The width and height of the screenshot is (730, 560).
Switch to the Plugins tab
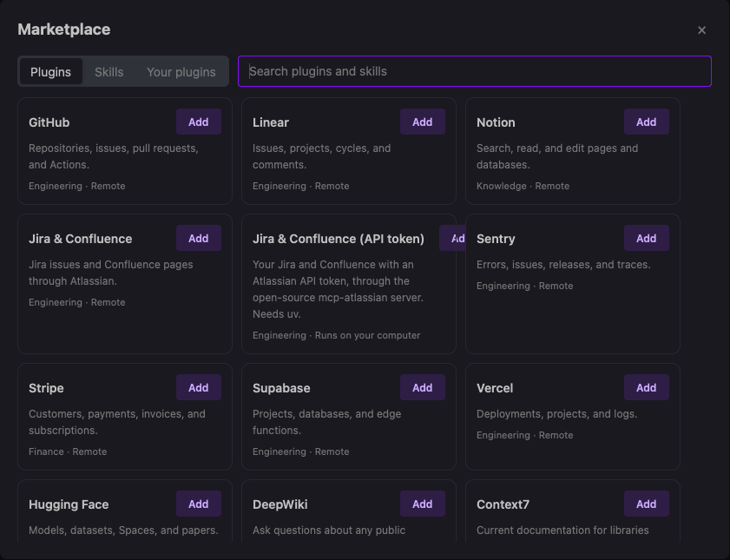point(50,72)
